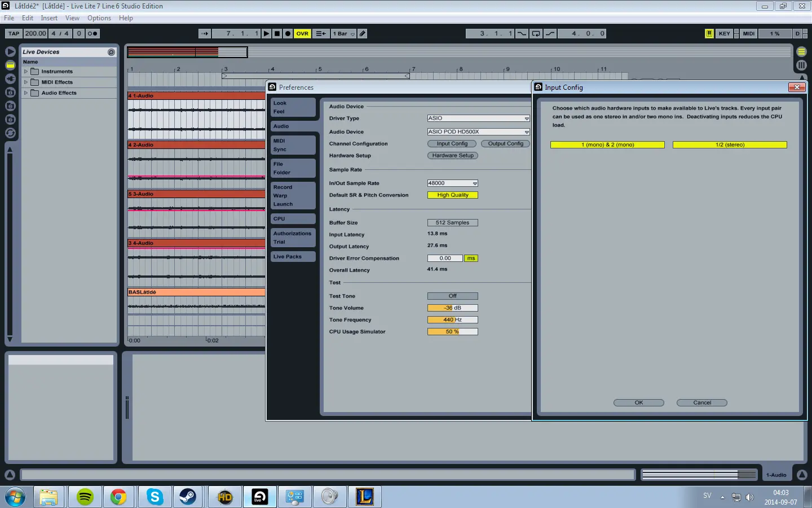The height and width of the screenshot is (508, 812).
Task: Start playback with Play button
Action: (266, 33)
